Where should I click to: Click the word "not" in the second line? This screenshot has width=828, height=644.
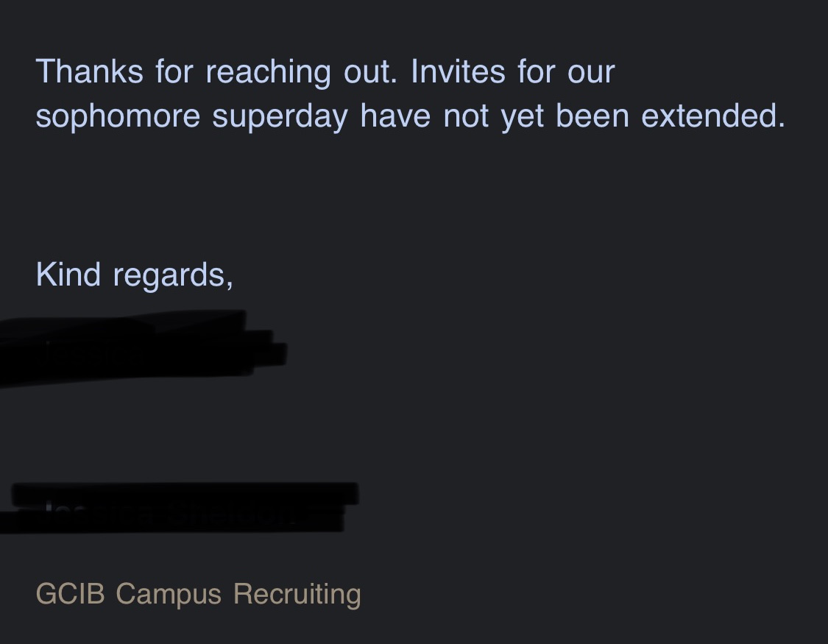pyautogui.click(x=466, y=116)
